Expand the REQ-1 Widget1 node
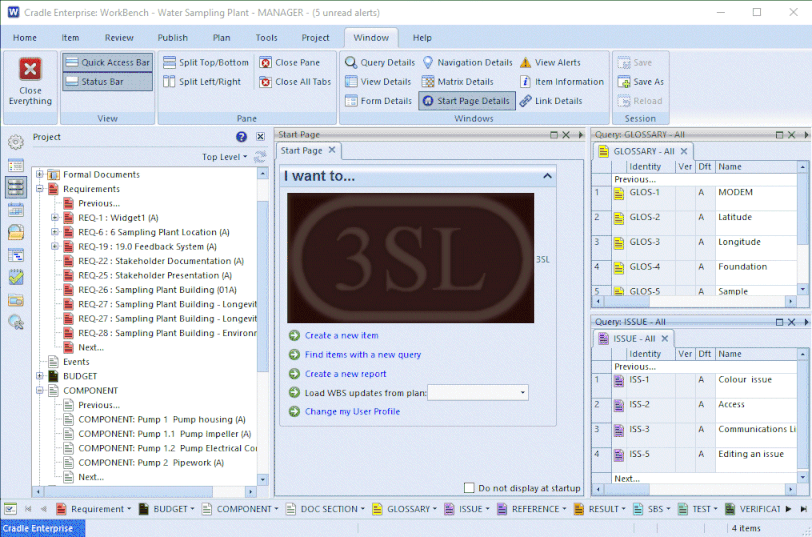Screen dimensions: 812x537 tap(54, 218)
